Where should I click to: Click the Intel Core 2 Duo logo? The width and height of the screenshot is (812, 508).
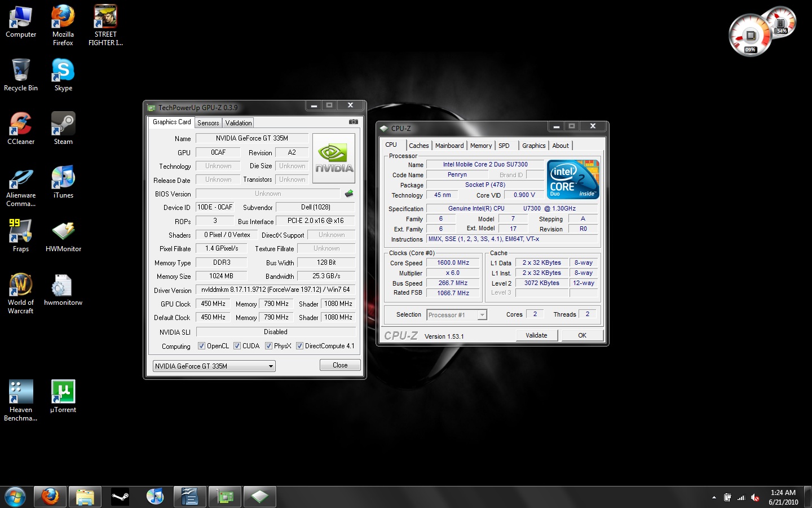click(x=573, y=179)
